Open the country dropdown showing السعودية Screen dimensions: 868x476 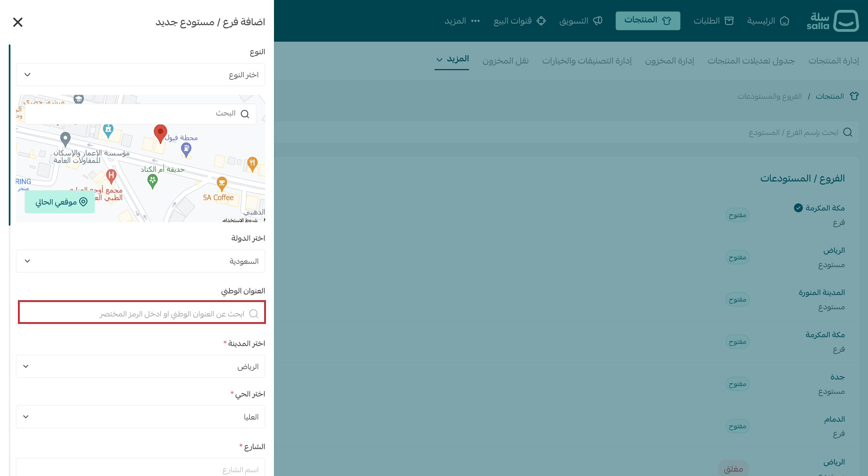[140, 261]
